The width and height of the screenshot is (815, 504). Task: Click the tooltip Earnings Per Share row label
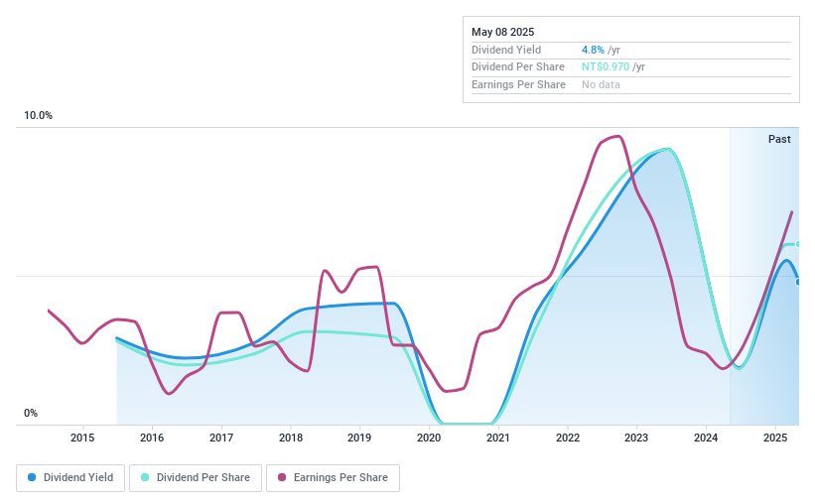(x=518, y=84)
